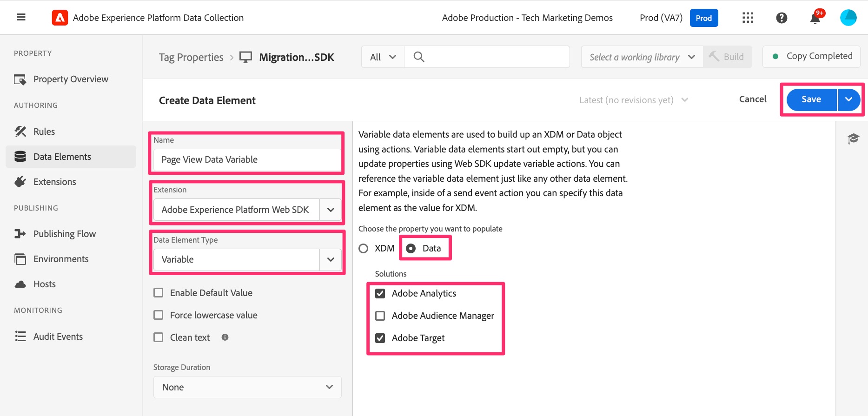Image resolution: width=868 pixels, height=416 pixels.
Task: Uncheck the Adobe Target checkbox
Action: (380, 338)
